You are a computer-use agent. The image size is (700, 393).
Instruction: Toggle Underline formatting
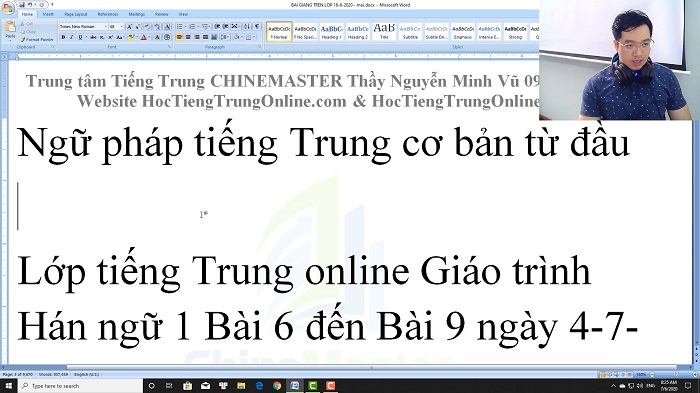[x=80, y=38]
